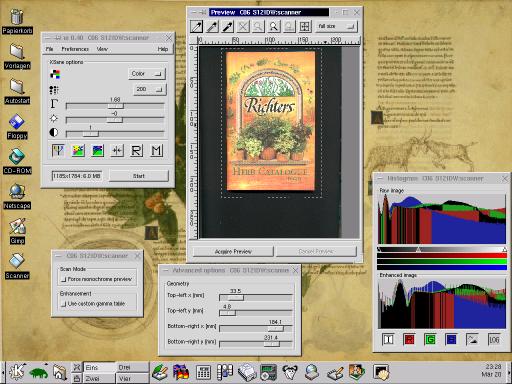Open the Papierkorb desktop icon
This screenshot has height=384, width=512.
click(17, 22)
